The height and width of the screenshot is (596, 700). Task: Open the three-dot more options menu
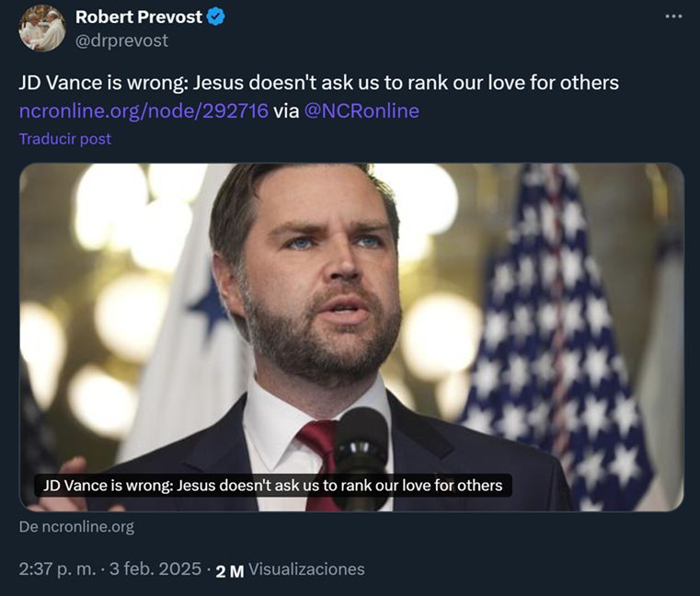pyautogui.click(x=673, y=17)
